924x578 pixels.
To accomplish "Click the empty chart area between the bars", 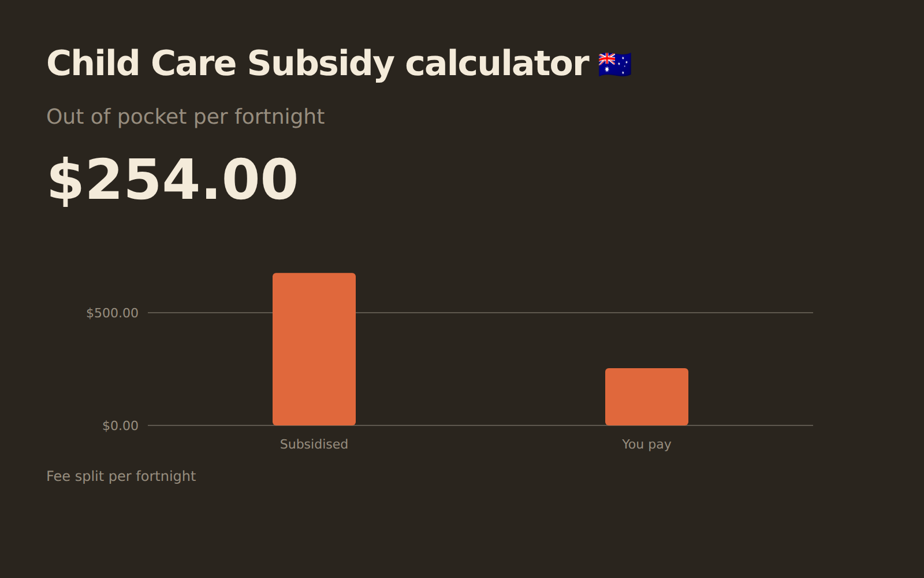I will [x=480, y=370].
